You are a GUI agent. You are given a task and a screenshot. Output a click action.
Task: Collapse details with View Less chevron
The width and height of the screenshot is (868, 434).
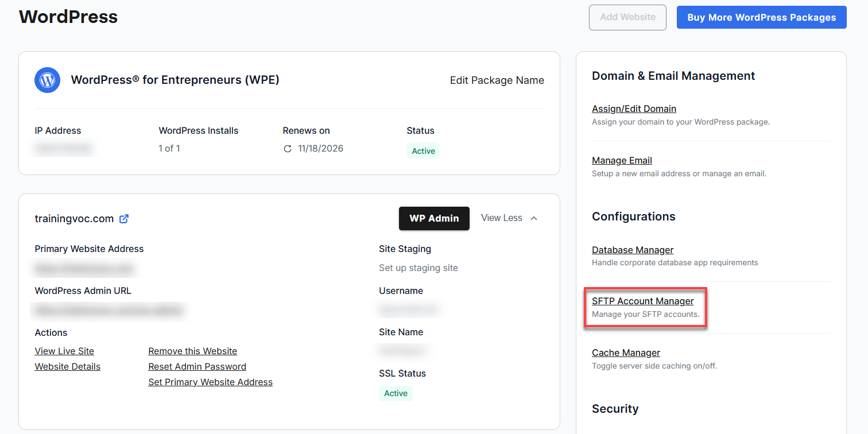(x=534, y=218)
